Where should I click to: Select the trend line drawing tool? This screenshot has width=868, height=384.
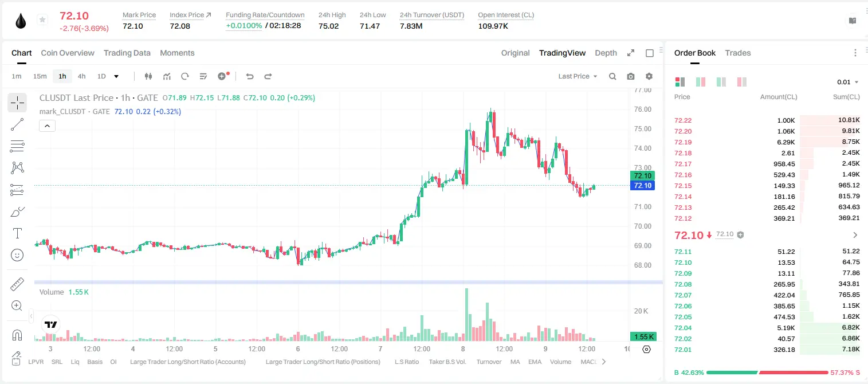tap(17, 124)
